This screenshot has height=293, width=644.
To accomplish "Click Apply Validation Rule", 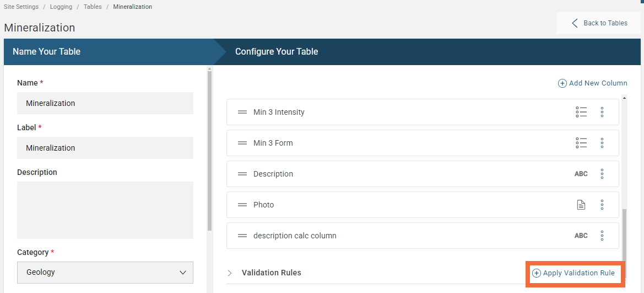I will click(x=573, y=273).
